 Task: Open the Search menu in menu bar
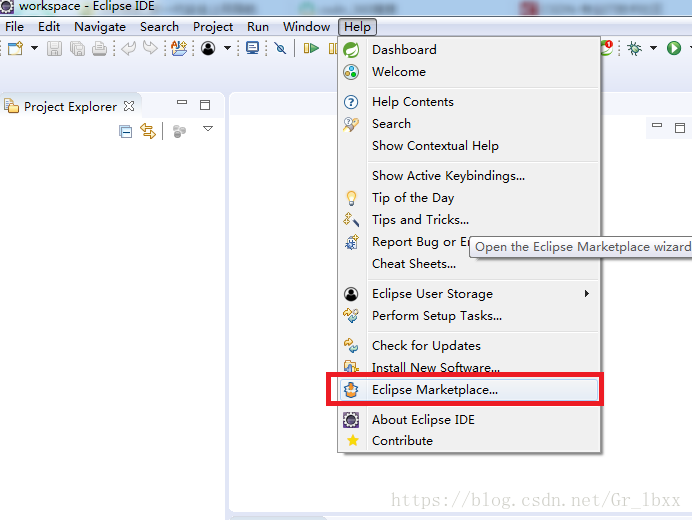159,27
